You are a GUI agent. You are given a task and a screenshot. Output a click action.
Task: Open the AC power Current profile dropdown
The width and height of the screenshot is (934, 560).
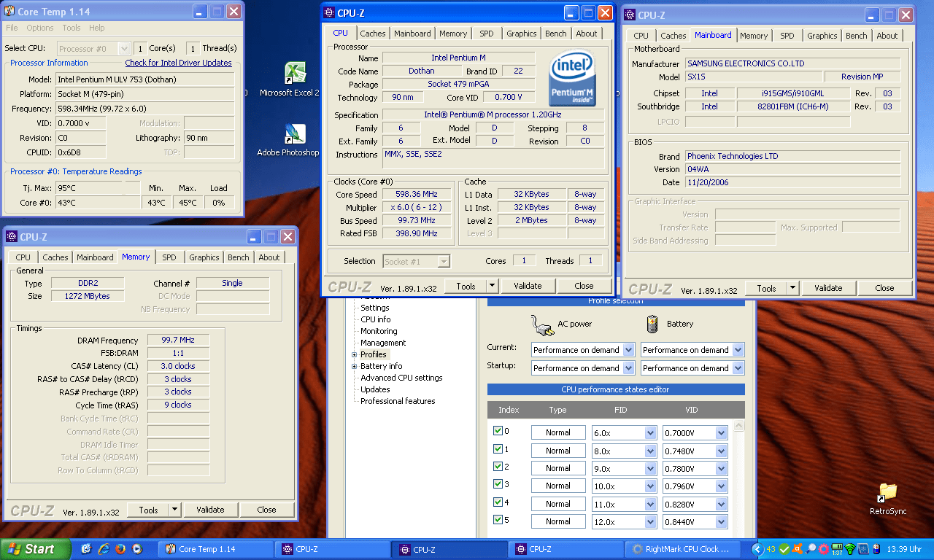[x=629, y=350]
